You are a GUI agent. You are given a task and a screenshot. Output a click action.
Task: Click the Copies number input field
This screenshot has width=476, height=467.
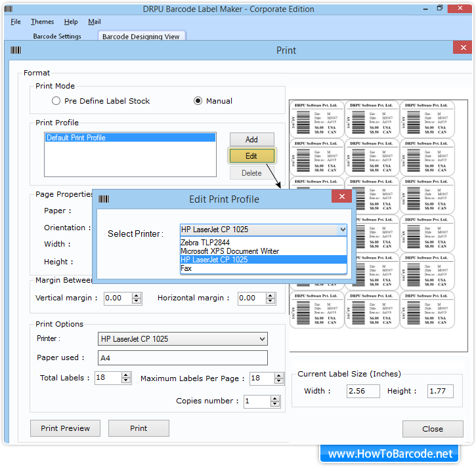pos(257,401)
